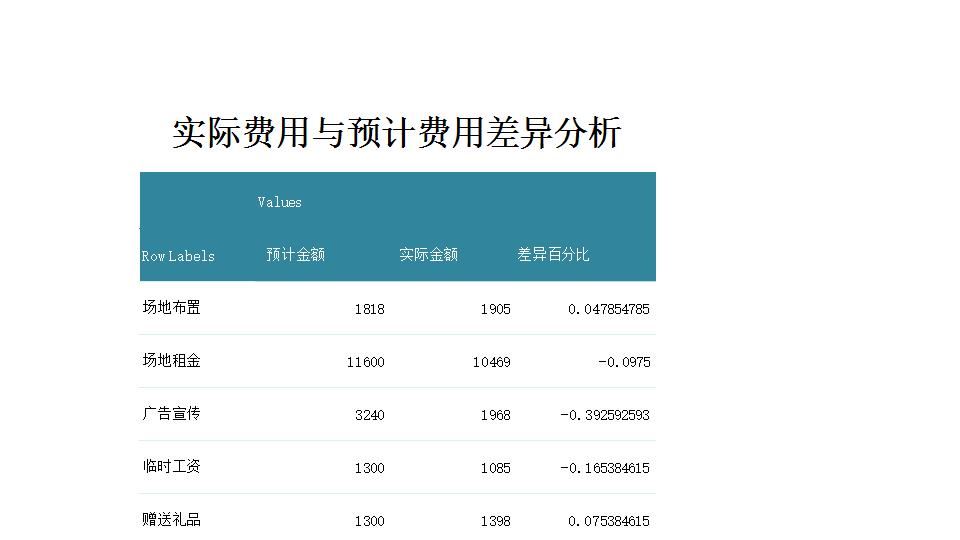Screen dimensions: 960x540
Task: Select the estimated amount 3240
Action: [369, 415]
